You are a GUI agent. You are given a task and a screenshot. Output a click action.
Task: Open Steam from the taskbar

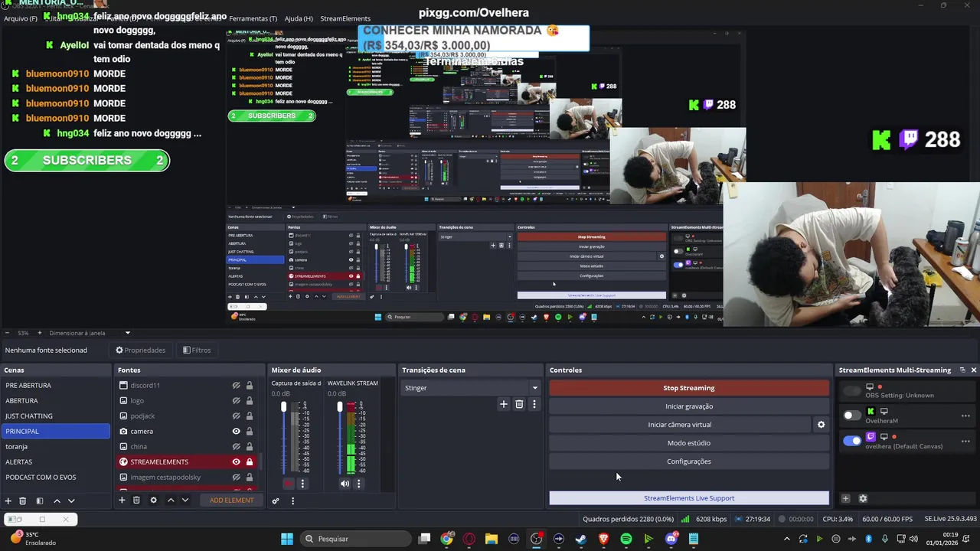coord(581,539)
